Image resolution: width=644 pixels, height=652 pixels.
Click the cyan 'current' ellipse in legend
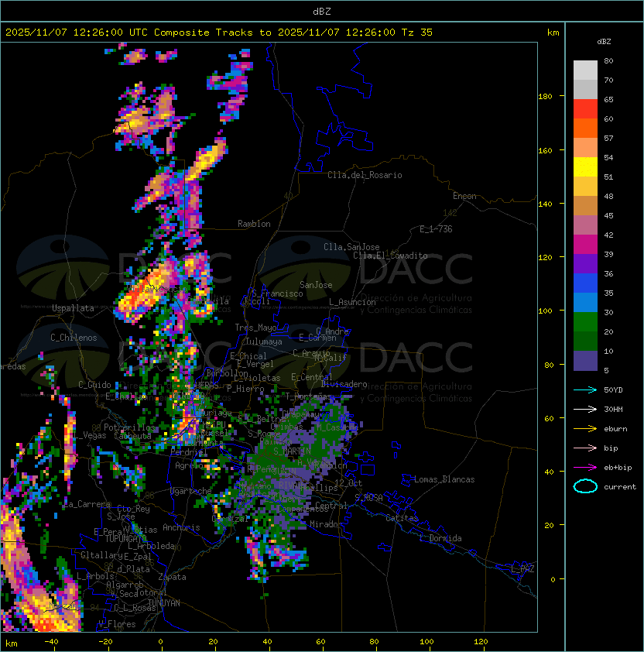click(x=585, y=486)
